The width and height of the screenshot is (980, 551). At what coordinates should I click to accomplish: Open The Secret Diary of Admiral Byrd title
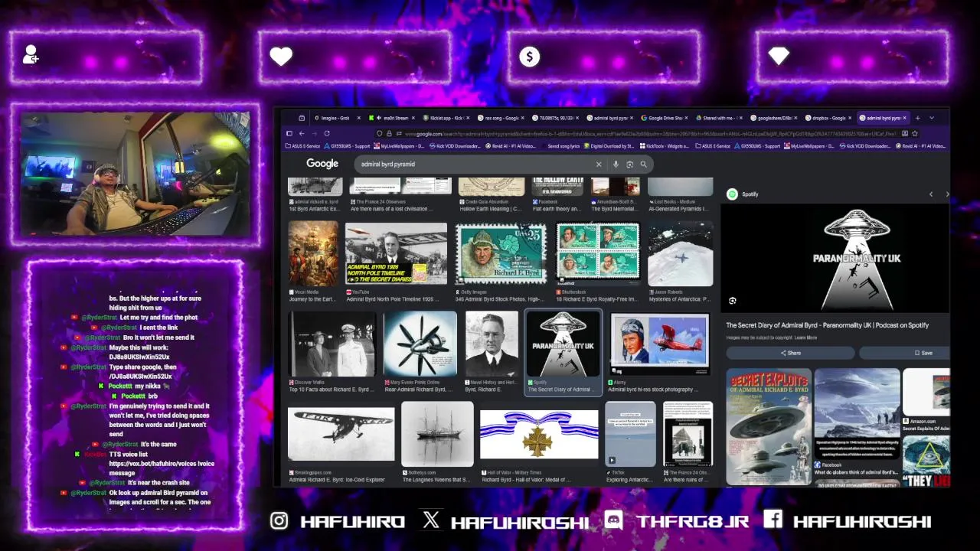(827, 325)
